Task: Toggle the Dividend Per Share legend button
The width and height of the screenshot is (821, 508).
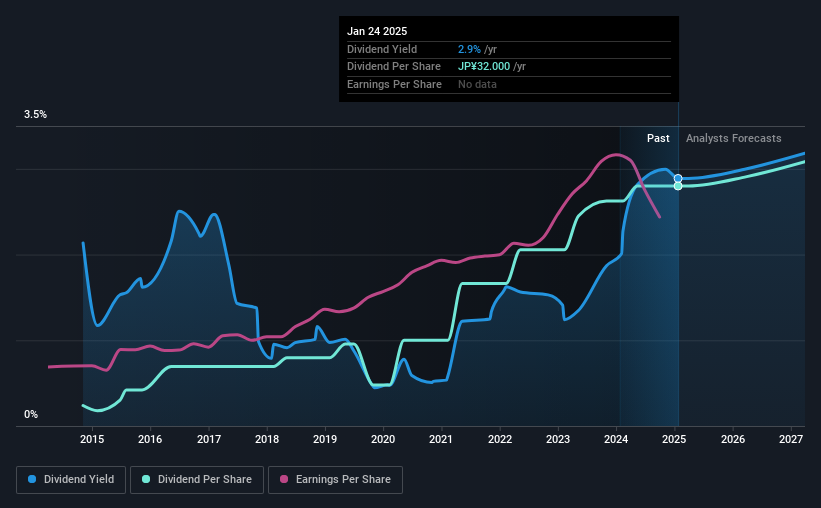Action: click(x=197, y=480)
